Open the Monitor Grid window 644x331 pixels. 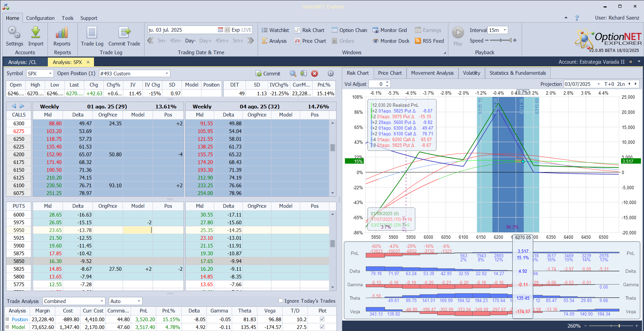coord(390,30)
